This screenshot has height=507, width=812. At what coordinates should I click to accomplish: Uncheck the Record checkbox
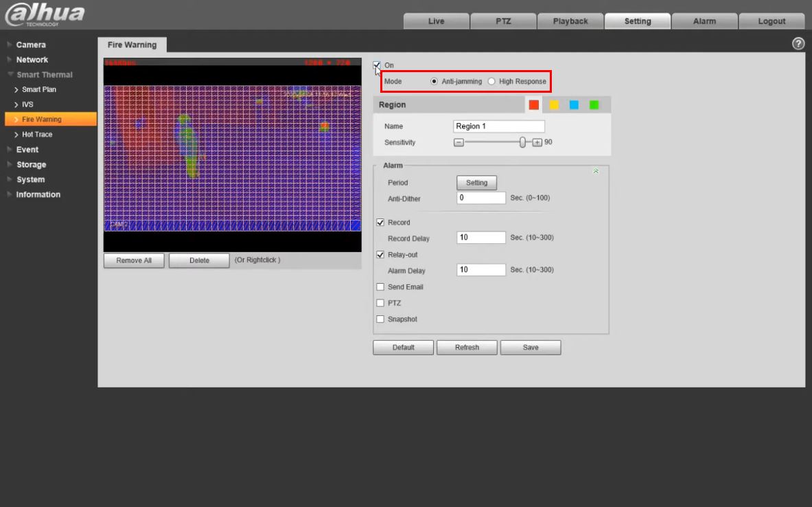click(x=380, y=223)
